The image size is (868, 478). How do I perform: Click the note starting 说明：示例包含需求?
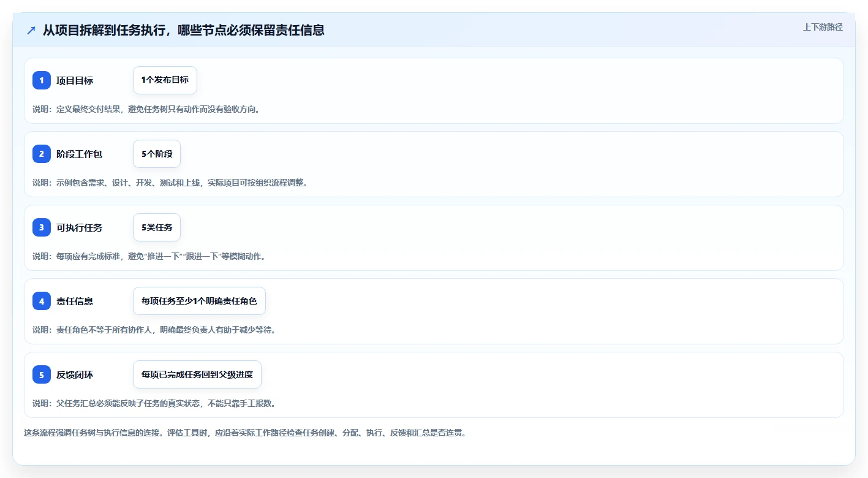[170, 183]
